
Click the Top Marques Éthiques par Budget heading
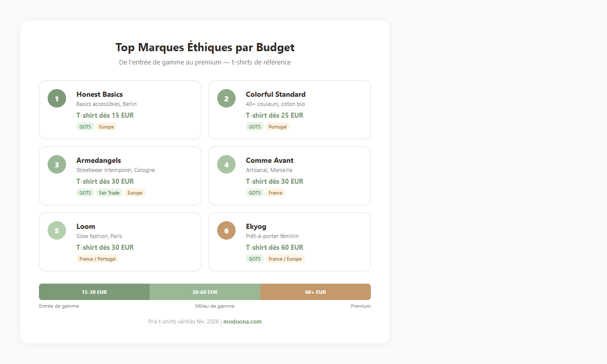(x=205, y=48)
